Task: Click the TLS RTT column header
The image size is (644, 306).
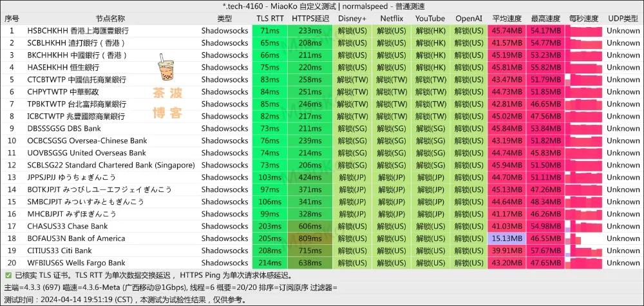Action: [x=270, y=19]
